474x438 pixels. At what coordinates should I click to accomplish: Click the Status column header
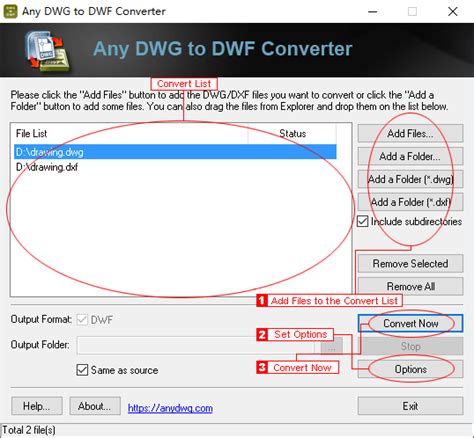292,134
